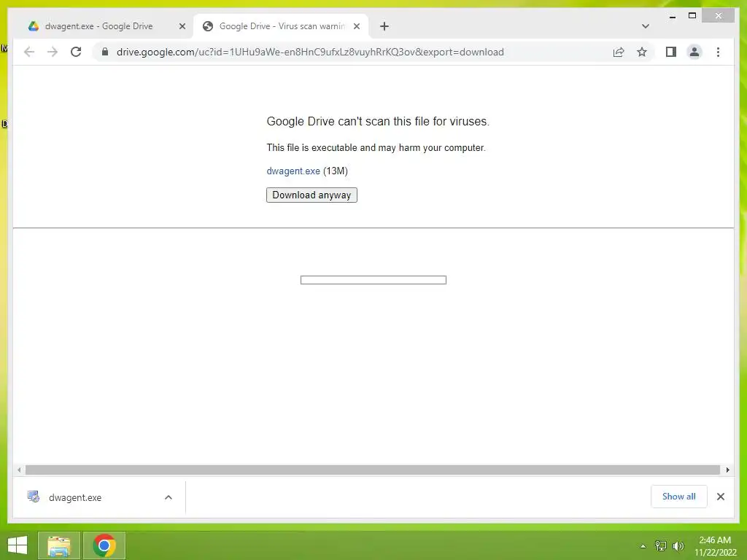Open the taskbar clock and date
The height and width of the screenshot is (560, 747).
715,546
